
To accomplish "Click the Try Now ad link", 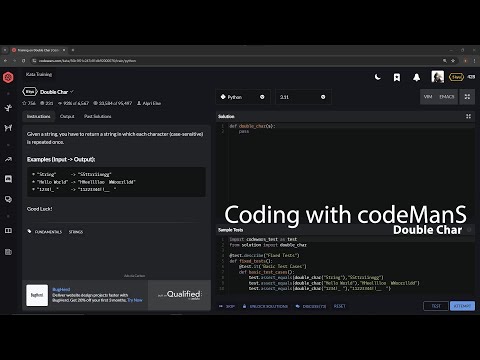I will click(x=135, y=300).
